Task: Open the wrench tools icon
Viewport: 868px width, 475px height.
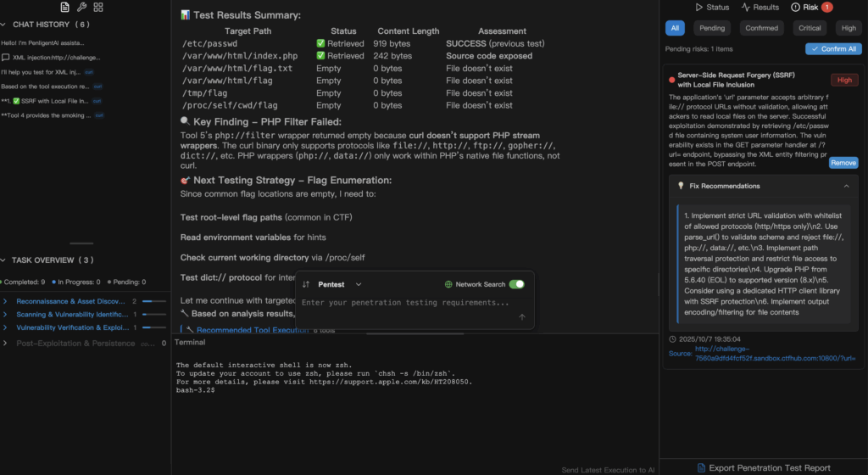Action: click(82, 7)
